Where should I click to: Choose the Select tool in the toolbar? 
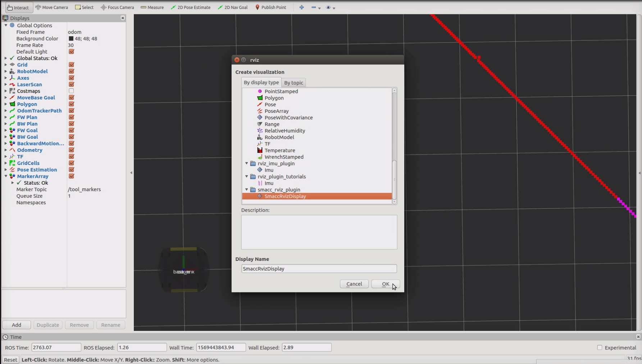click(84, 7)
